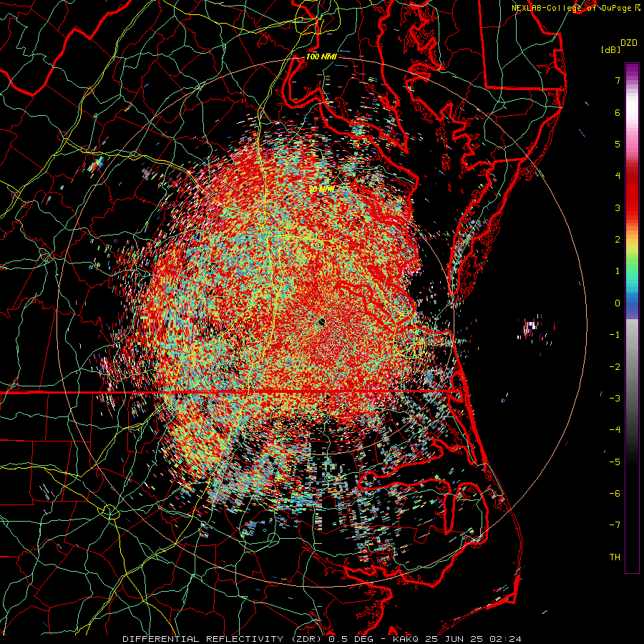Click the -6 value on the color scale
This screenshot has height=644, width=644.
coord(615,494)
